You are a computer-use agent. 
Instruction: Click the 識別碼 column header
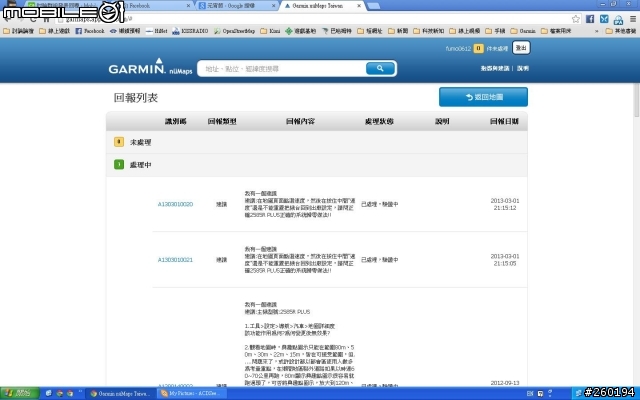(176, 121)
